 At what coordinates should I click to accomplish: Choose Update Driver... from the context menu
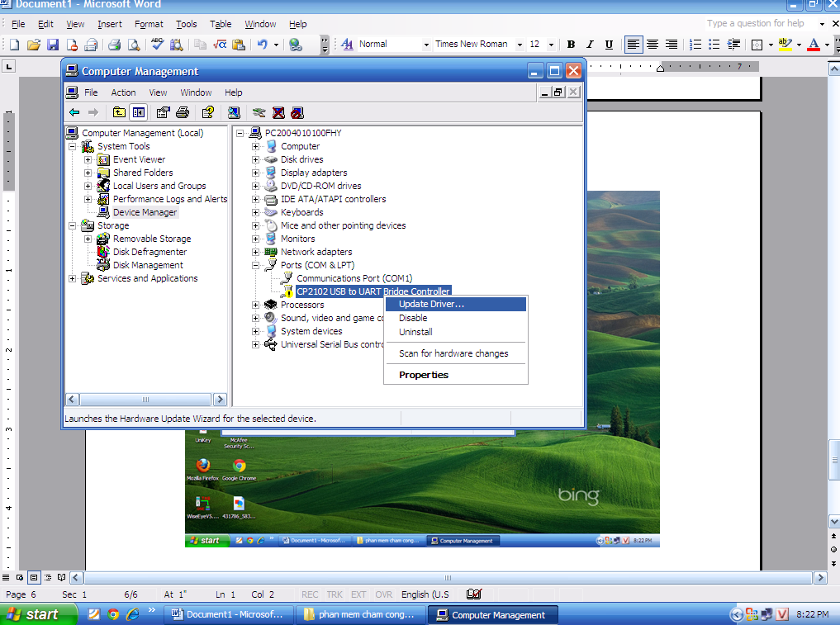pos(431,304)
